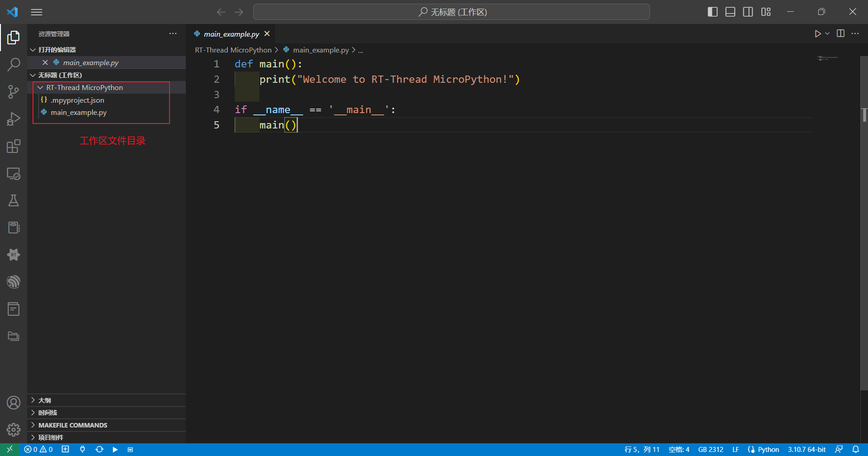Image resolution: width=868 pixels, height=456 pixels.
Task: Click the command center search box
Action: pyautogui.click(x=451, y=12)
